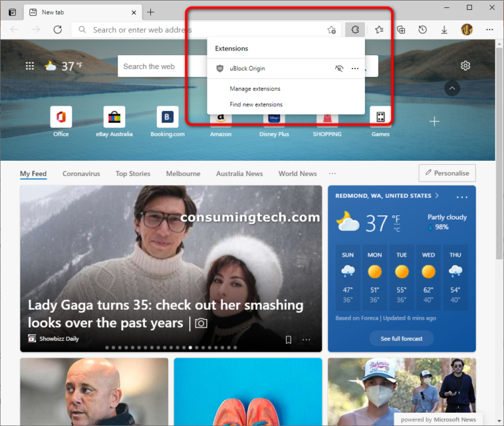Viewport: 504px width, 426px height.
Task: Select the THU forecast day
Action: tap(455, 277)
